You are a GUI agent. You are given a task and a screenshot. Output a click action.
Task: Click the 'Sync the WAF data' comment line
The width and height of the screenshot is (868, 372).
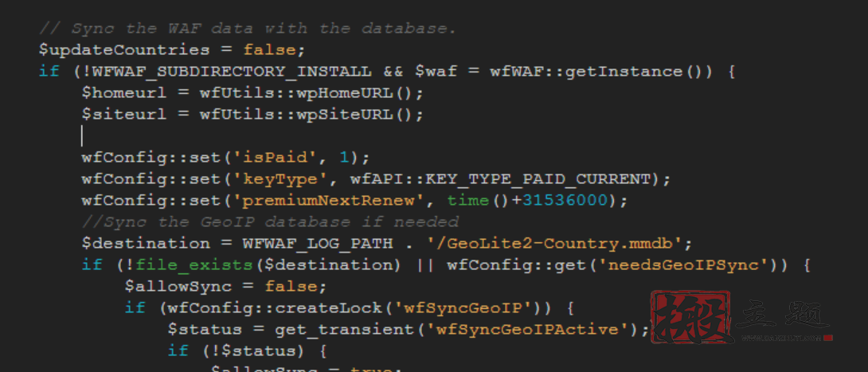247,29
